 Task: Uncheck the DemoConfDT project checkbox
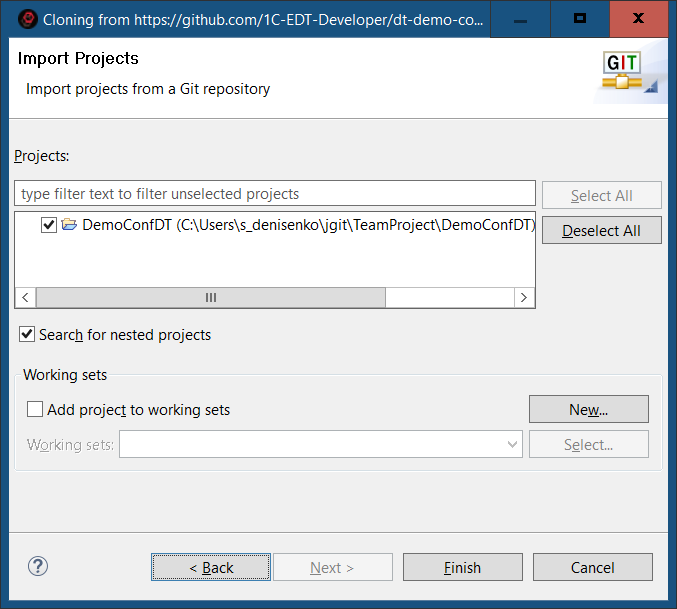tap(49, 225)
